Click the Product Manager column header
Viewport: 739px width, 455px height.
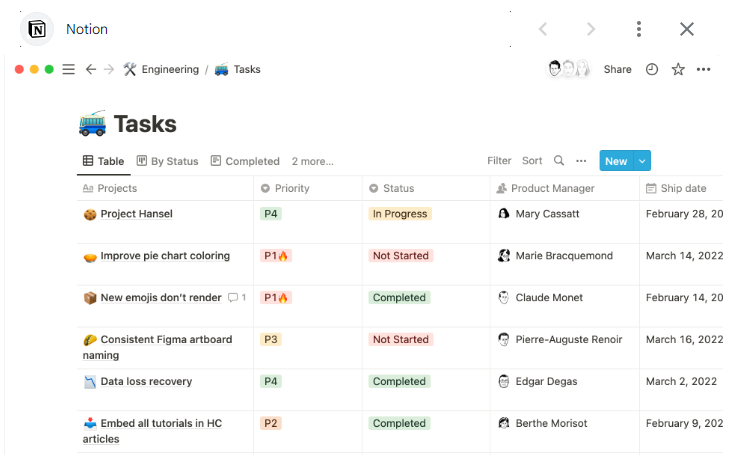[565, 188]
